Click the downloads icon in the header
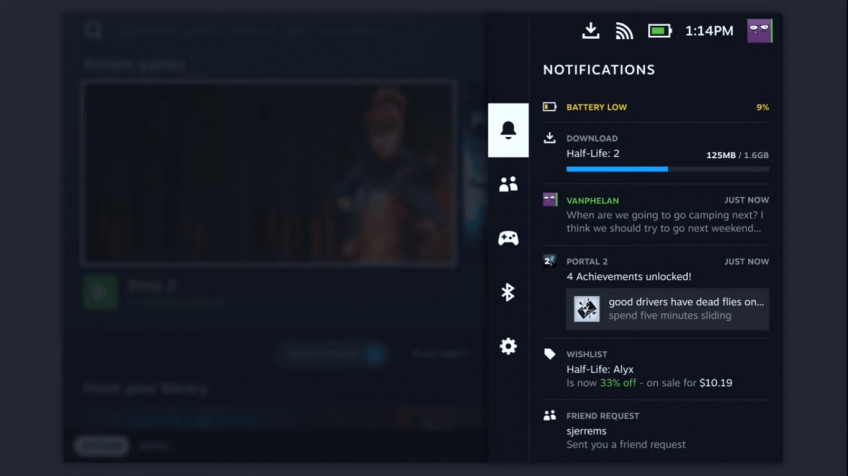 591,31
